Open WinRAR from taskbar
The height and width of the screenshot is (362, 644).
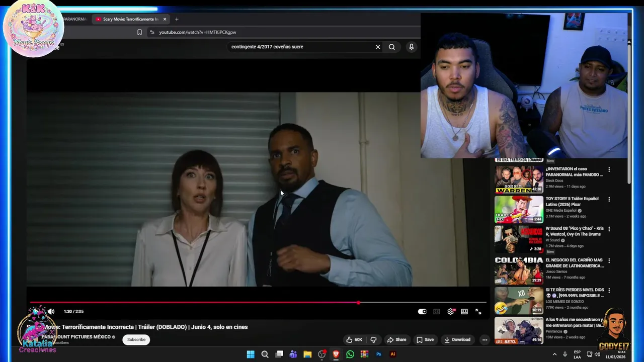point(364,354)
